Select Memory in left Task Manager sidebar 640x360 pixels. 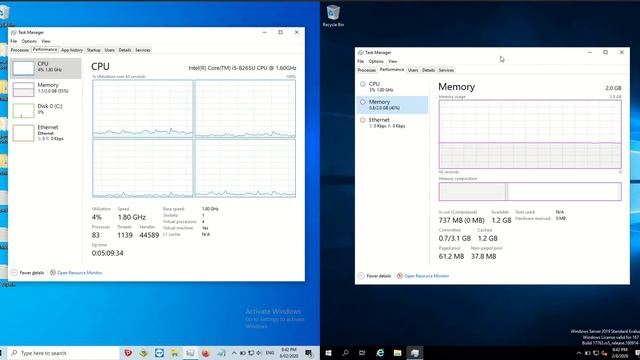[45, 89]
